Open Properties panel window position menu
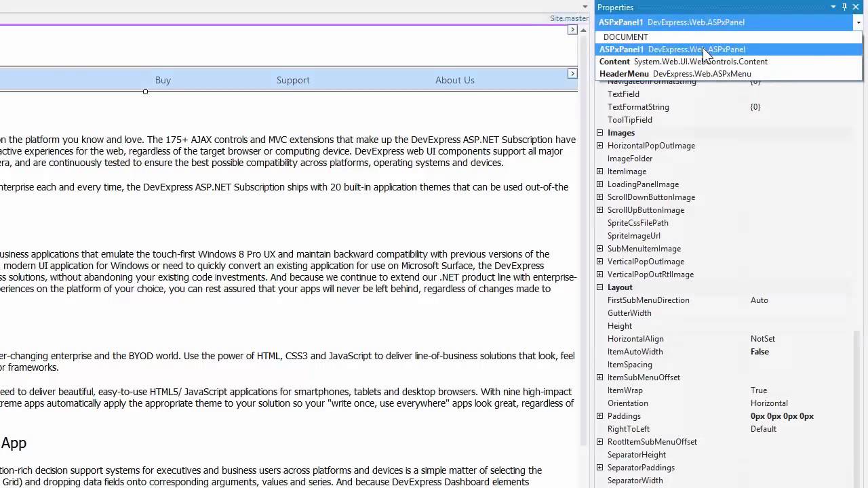 (x=833, y=7)
